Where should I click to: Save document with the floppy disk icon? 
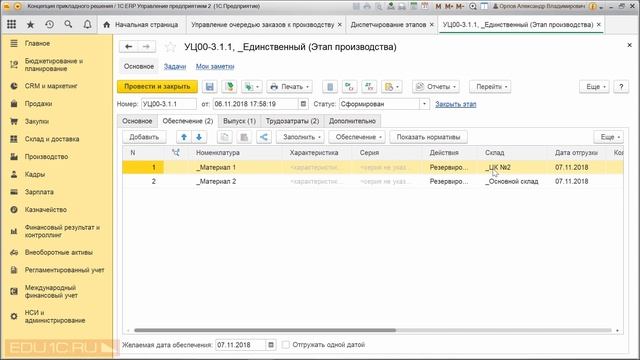tap(210, 87)
